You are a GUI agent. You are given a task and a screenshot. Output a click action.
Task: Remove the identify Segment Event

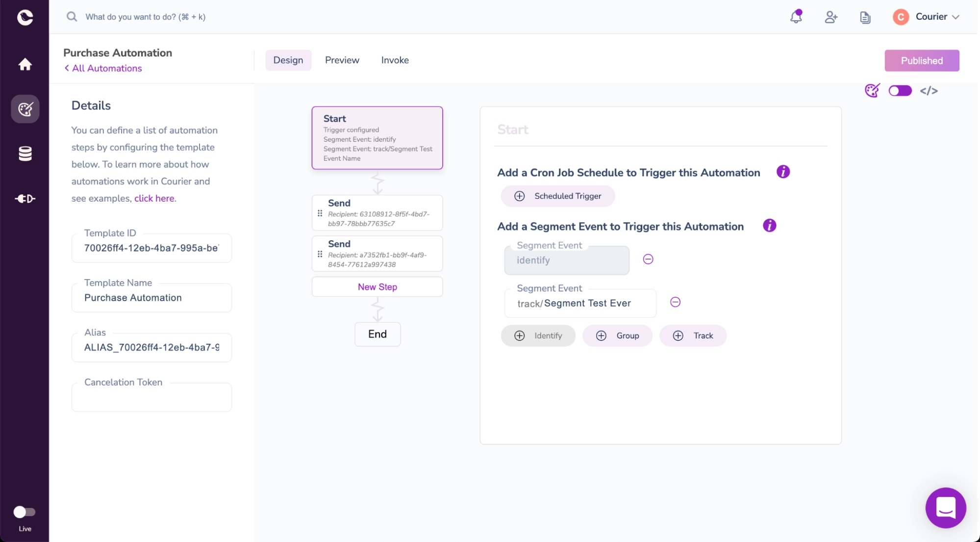click(648, 259)
